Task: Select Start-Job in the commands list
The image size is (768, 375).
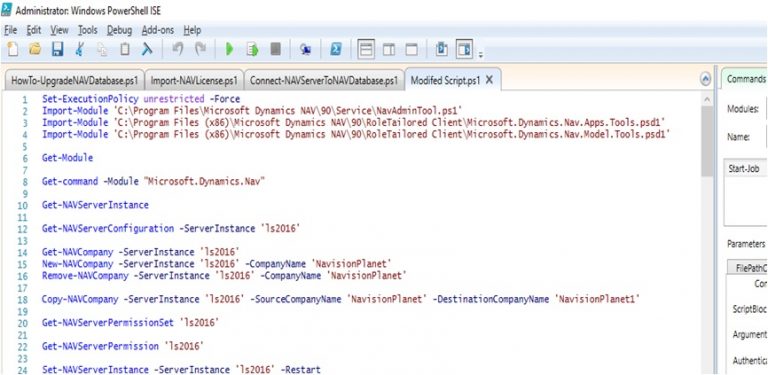Action: click(x=743, y=168)
